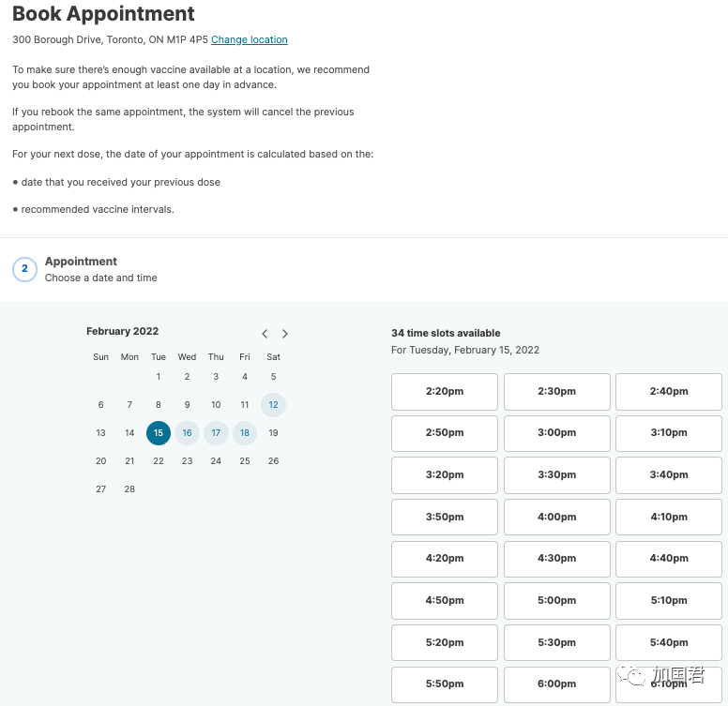Select February 12 on the calendar

tap(273, 405)
